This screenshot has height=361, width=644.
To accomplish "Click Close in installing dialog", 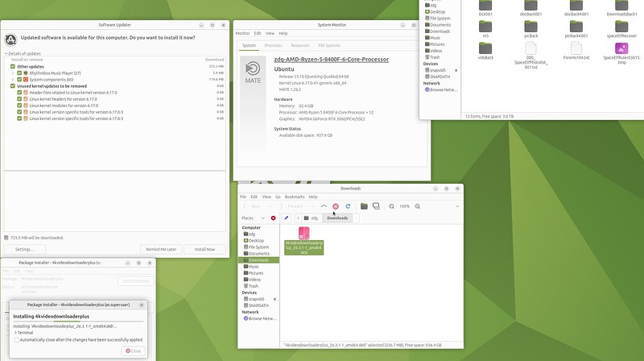I will pos(133,351).
